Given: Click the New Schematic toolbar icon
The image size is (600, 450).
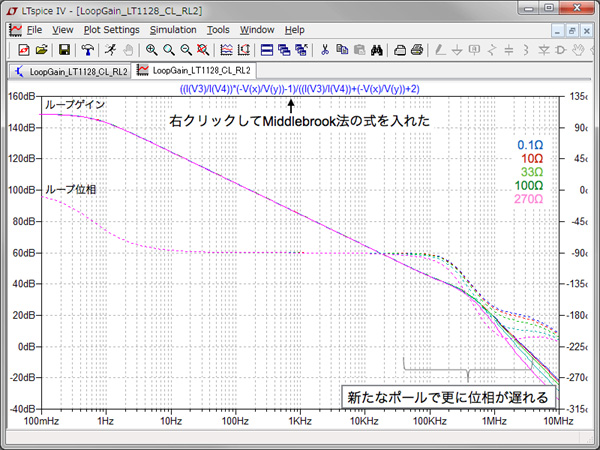Looking at the screenshot, I should pos(22,49).
